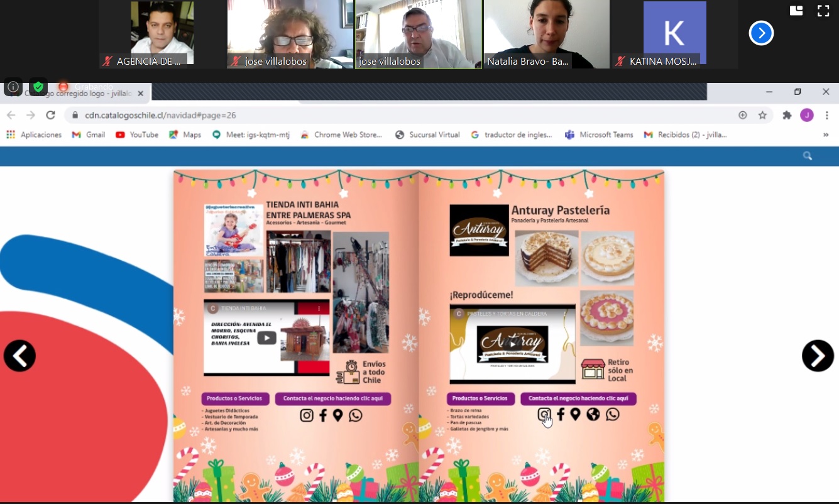Viewport: 839px width, 504px height.
Task: Switch Zoom gallery view layout icon
Action: [x=796, y=11]
